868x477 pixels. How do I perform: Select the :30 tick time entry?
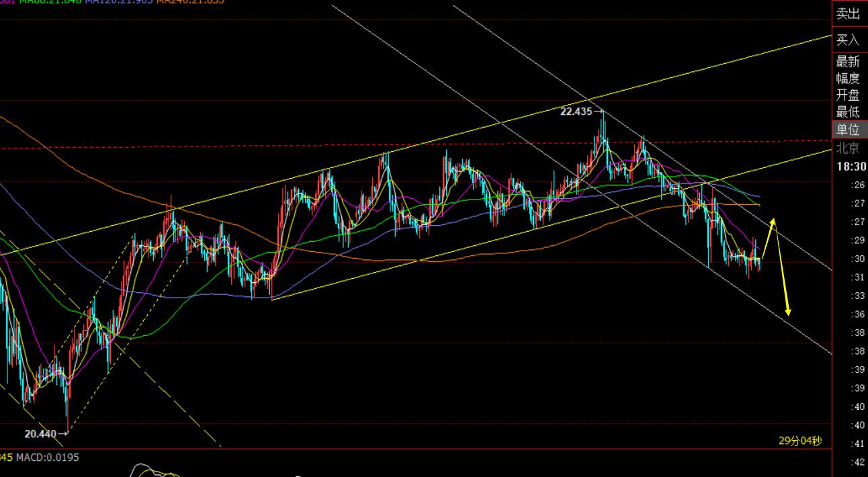click(857, 259)
